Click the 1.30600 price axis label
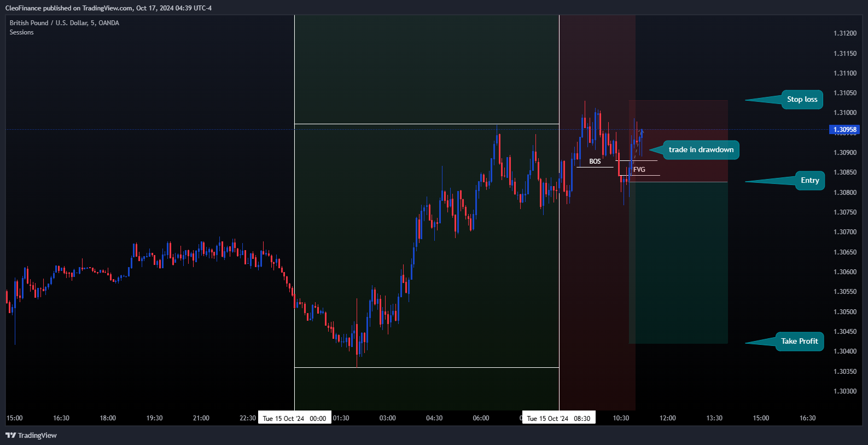The image size is (868, 445). [845, 272]
